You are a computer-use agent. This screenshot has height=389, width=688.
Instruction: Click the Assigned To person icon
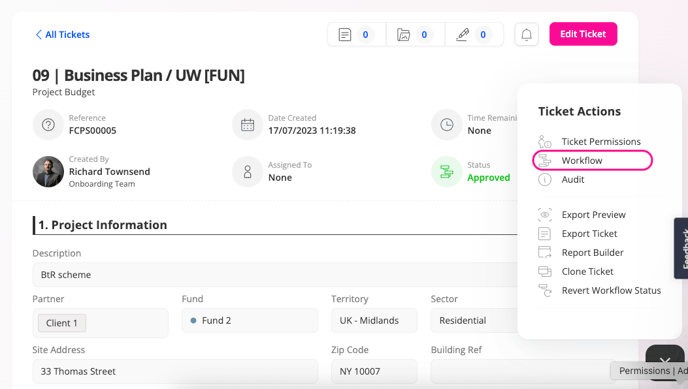pyautogui.click(x=247, y=171)
